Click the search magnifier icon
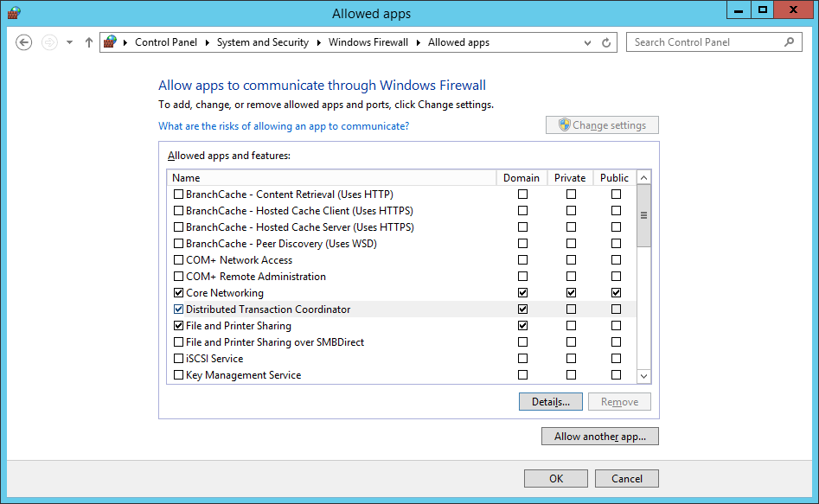This screenshot has height=504, width=819. tap(789, 41)
